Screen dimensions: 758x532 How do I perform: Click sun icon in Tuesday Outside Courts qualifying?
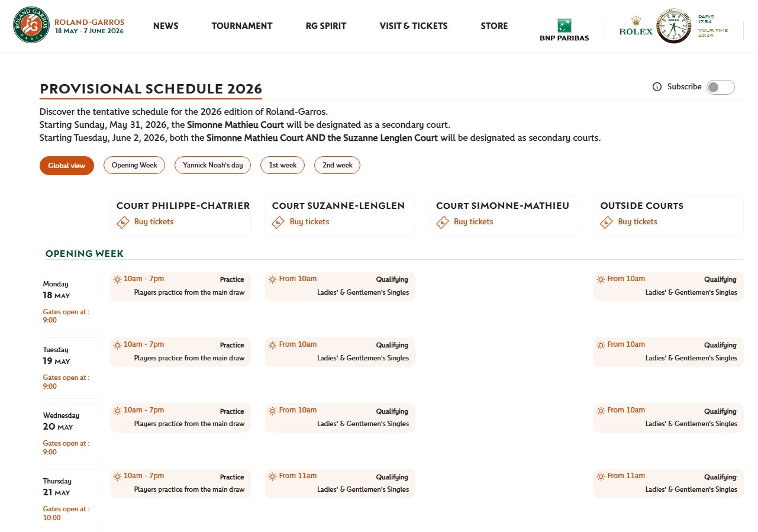pos(601,345)
